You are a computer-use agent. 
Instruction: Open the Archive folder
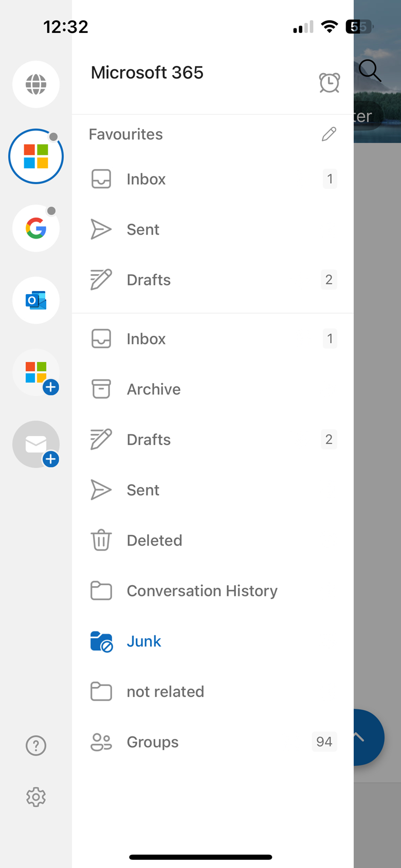[x=213, y=389]
